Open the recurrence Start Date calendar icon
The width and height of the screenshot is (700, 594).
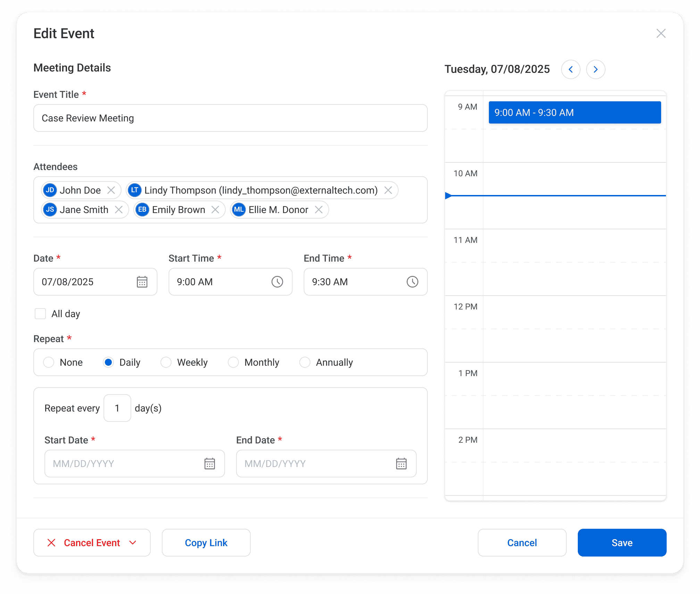coord(210,464)
